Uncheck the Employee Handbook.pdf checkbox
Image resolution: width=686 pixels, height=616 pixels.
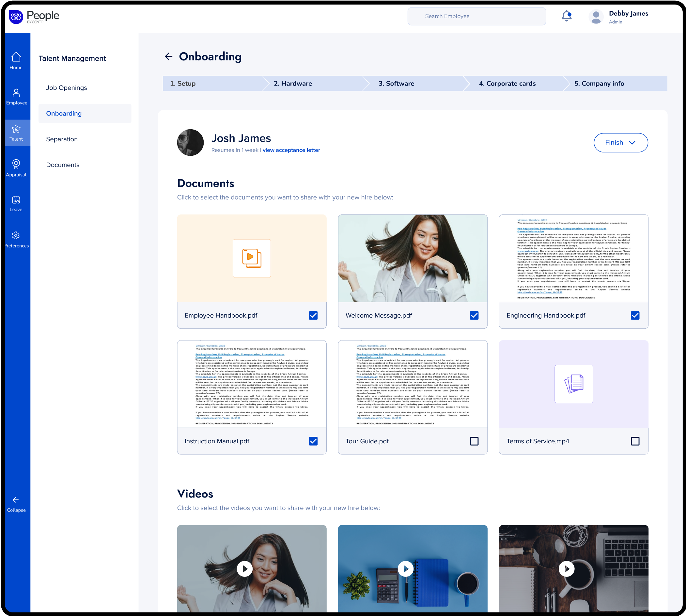[x=313, y=315]
